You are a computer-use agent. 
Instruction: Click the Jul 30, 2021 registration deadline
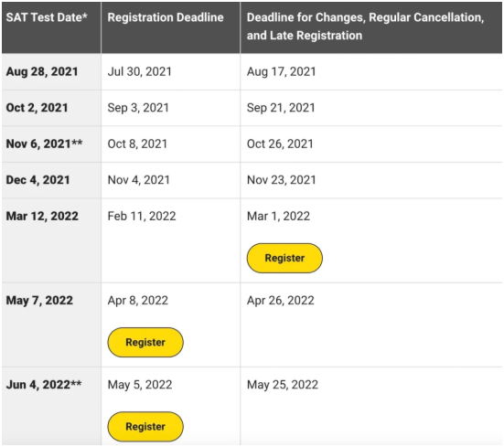click(x=140, y=71)
